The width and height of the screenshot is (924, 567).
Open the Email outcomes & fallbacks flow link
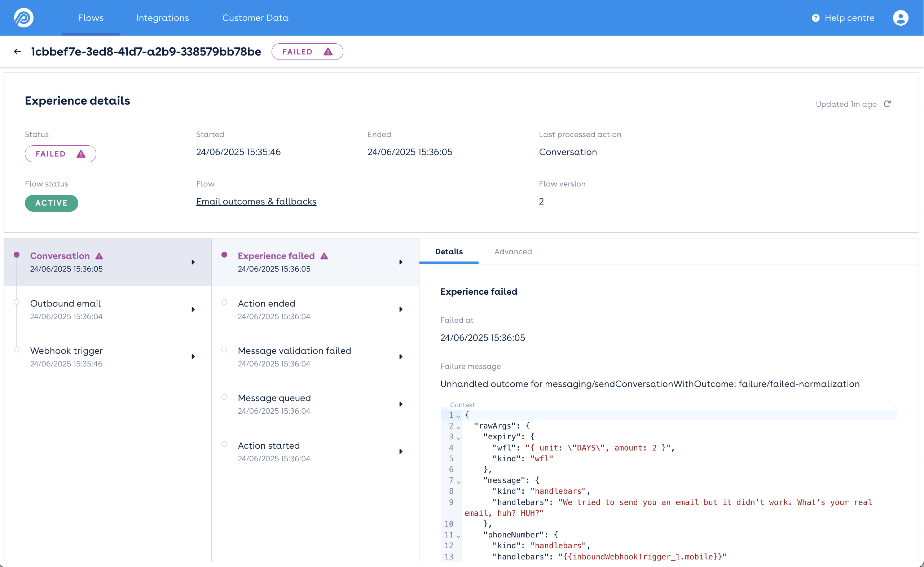point(256,201)
